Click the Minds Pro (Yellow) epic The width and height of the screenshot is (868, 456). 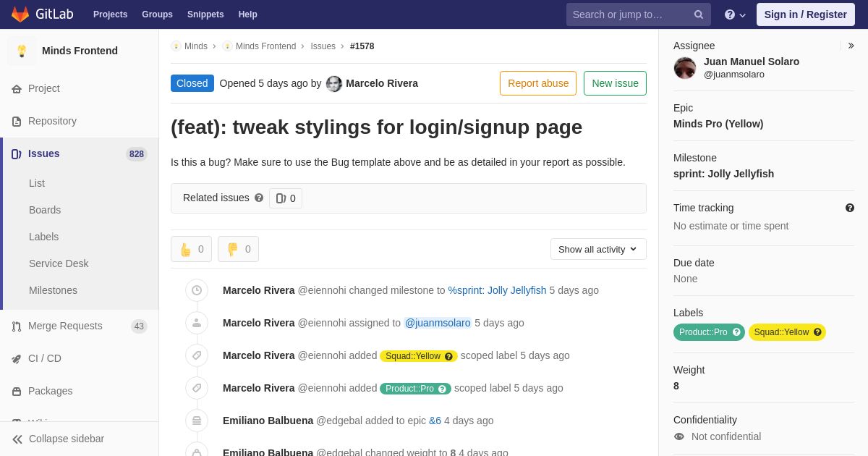pyautogui.click(x=718, y=124)
